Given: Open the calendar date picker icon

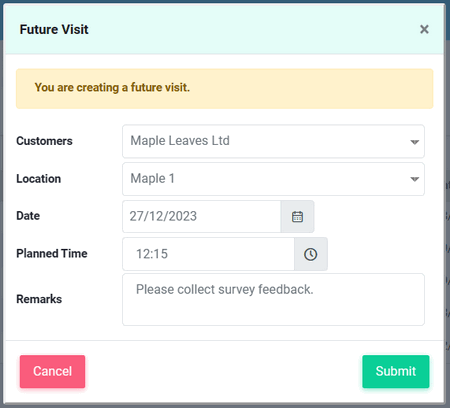Looking at the screenshot, I should 297,217.
